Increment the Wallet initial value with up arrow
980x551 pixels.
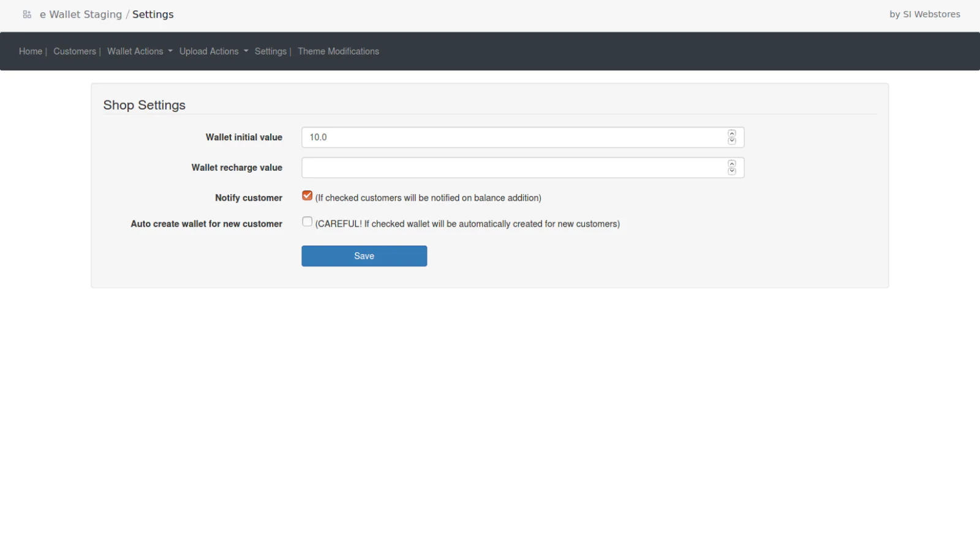pos(731,133)
